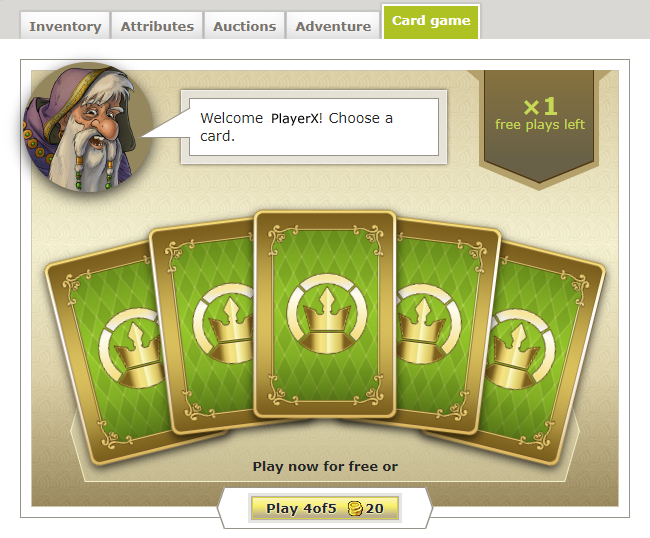Screen dimensions: 650x538
Task: Click the crown emblem on the center card
Action: pos(327,314)
